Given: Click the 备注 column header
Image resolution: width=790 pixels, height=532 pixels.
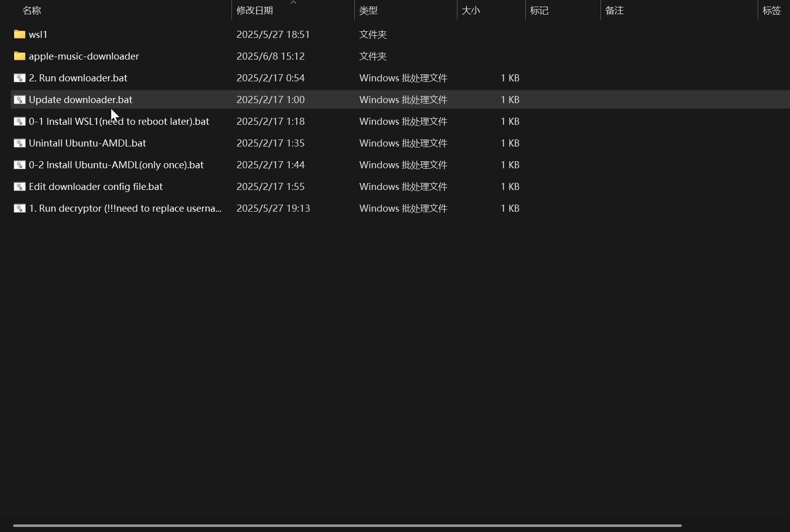Looking at the screenshot, I should pos(615,11).
